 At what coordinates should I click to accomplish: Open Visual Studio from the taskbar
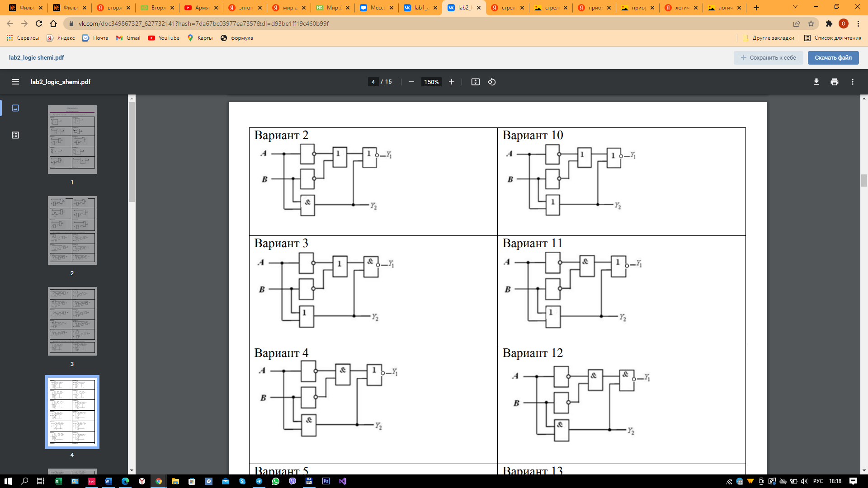pos(343,481)
